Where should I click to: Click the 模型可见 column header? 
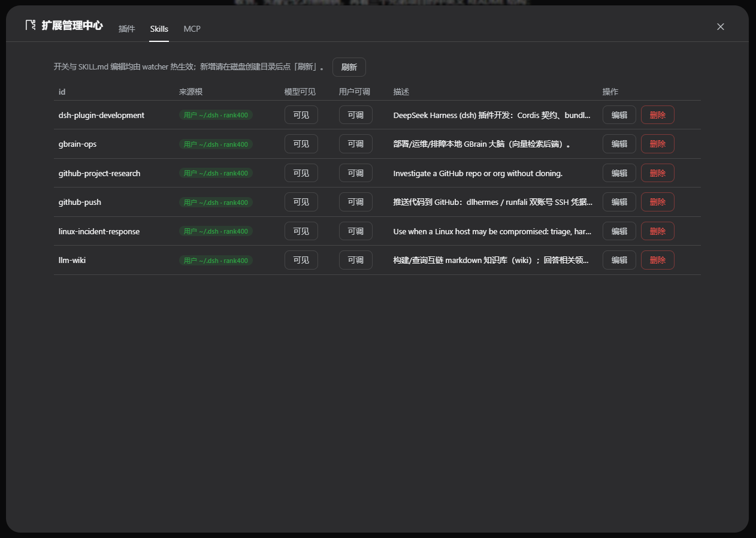300,92
